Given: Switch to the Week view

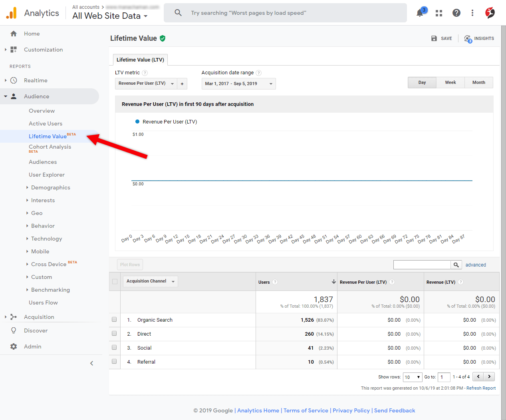Looking at the screenshot, I should (450, 82).
